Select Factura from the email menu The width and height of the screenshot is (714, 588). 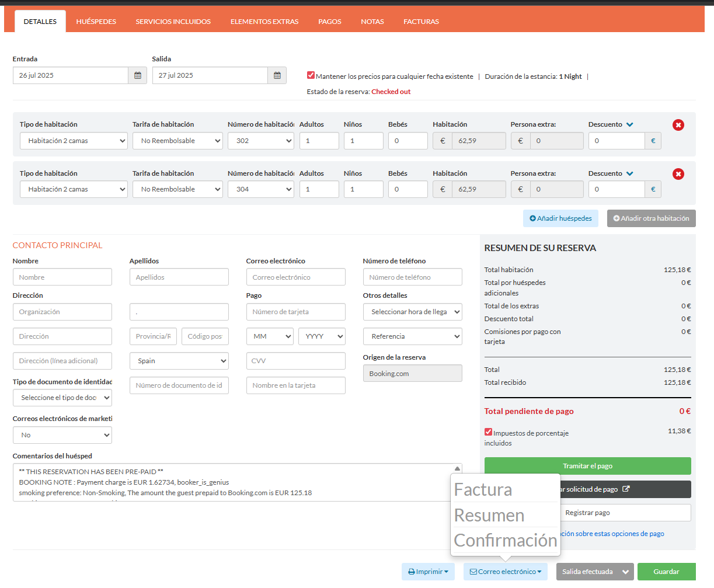point(483,490)
